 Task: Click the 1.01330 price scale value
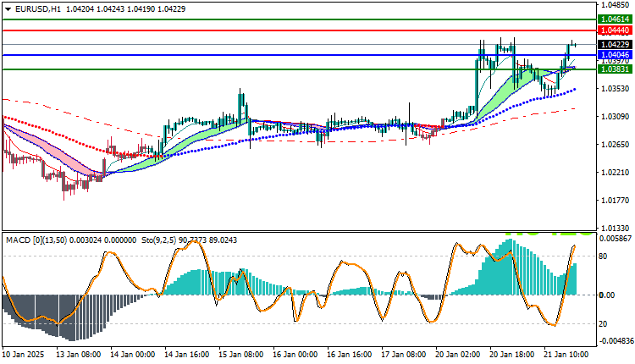[616, 229]
